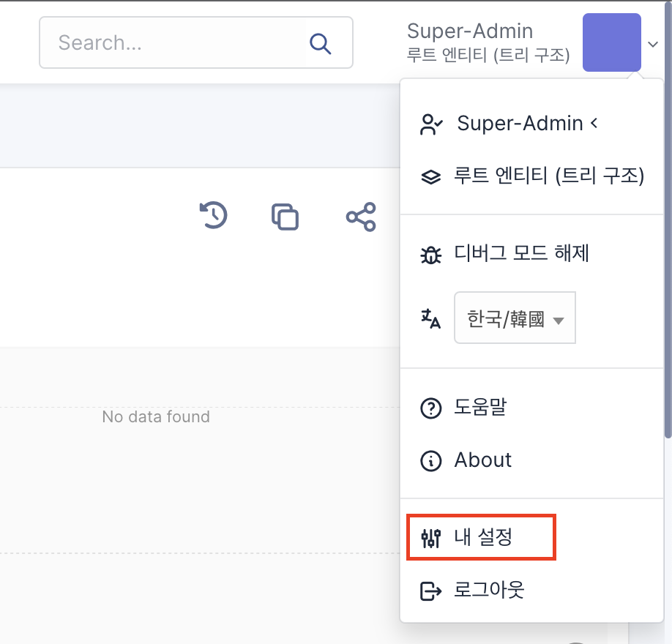Collapse the user menu chevron beside avatar
Image resolution: width=672 pixels, height=644 pixels.
tap(653, 44)
